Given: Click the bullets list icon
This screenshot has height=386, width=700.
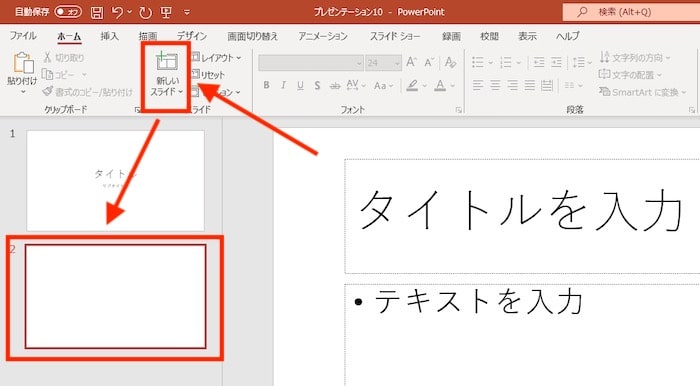Looking at the screenshot, I should point(478,62).
